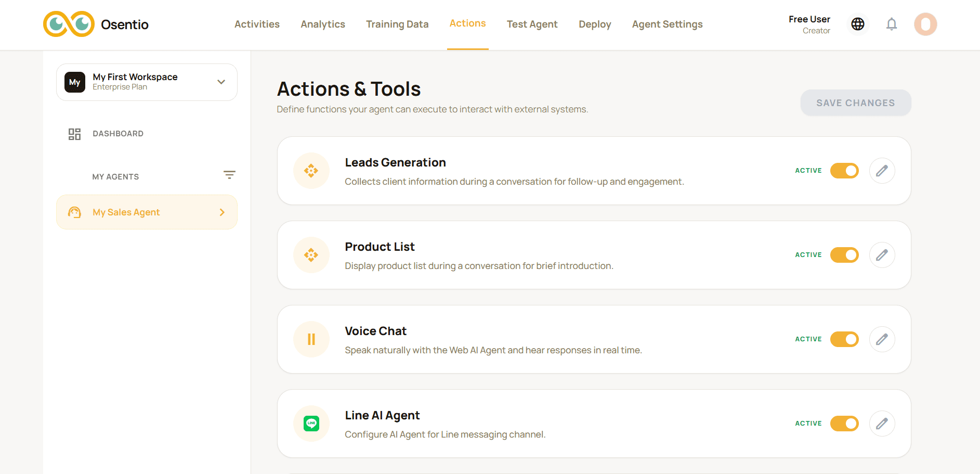The height and width of the screenshot is (474, 980).
Task: Disable the Product List toggle
Action: [844, 255]
